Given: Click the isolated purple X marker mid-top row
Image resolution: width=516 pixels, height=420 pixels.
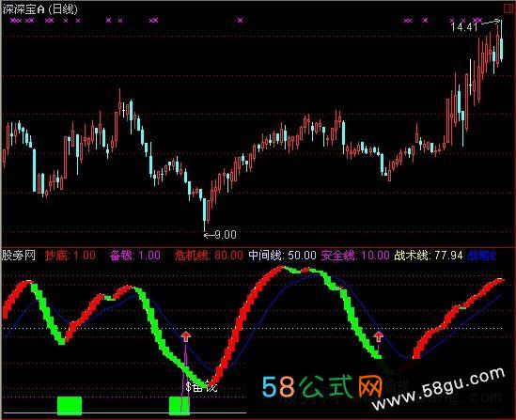Looking at the screenshot, I should coord(240,21).
